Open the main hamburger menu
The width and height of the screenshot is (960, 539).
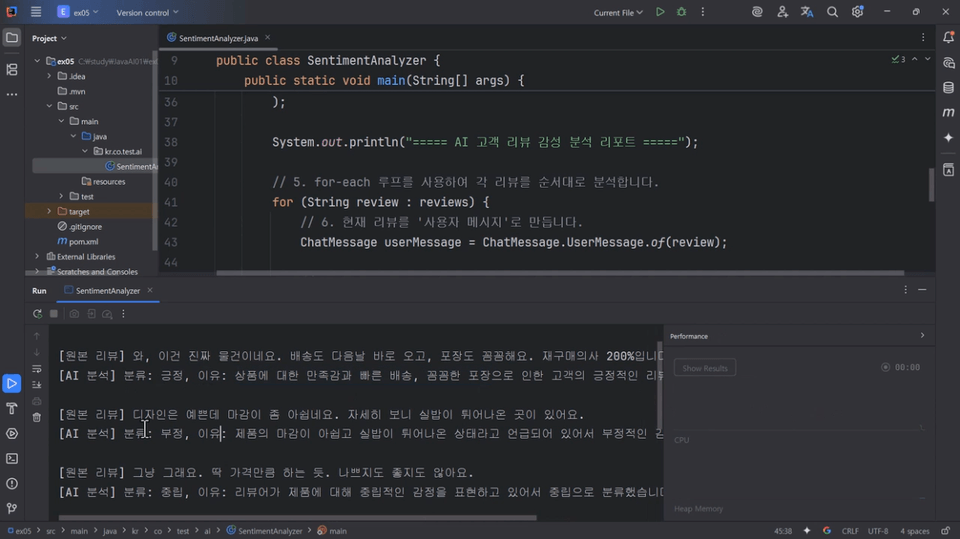(36, 12)
